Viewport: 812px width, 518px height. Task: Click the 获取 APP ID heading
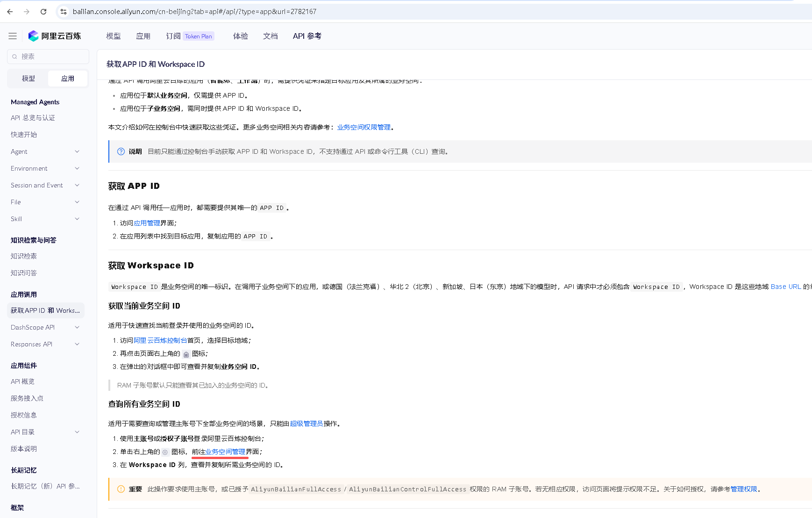click(x=134, y=186)
